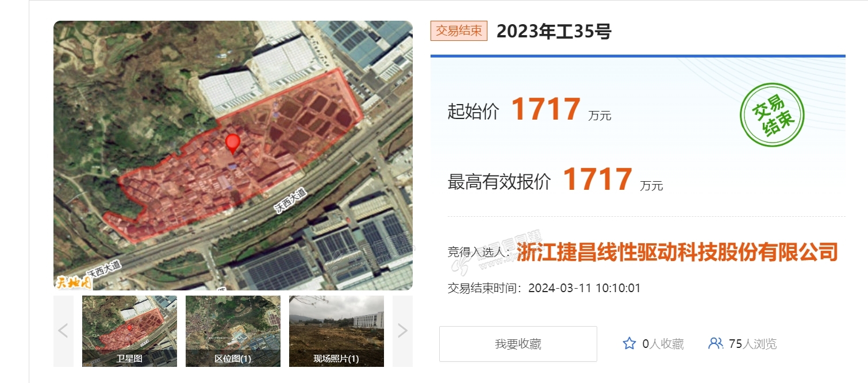View the 现场照片(1) thumbnail

pos(336,331)
